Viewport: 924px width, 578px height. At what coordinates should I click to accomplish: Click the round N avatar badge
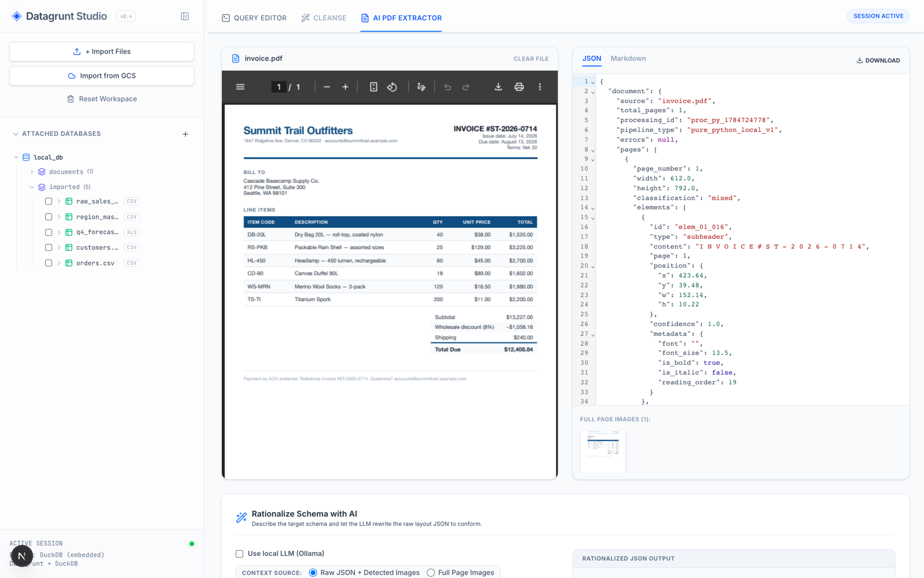tap(22, 556)
